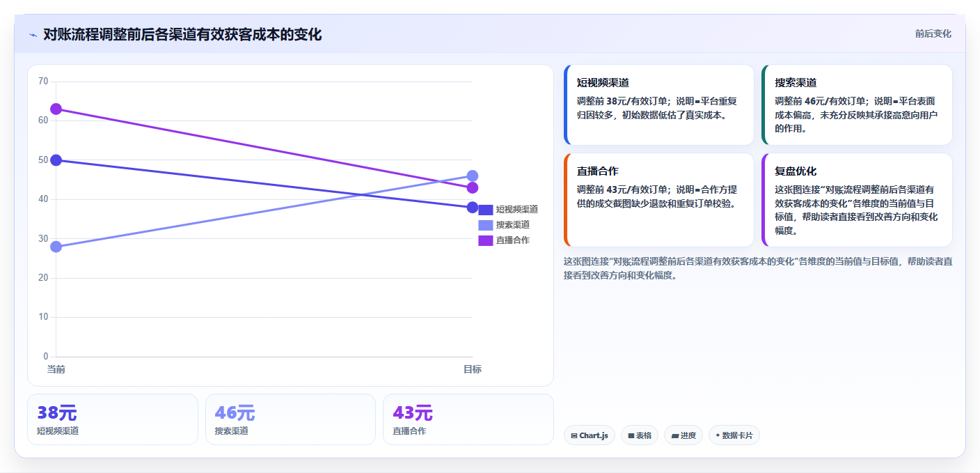This screenshot has height=473, width=980.
Task: Click the Chart.js chip icon
Action: click(x=574, y=436)
